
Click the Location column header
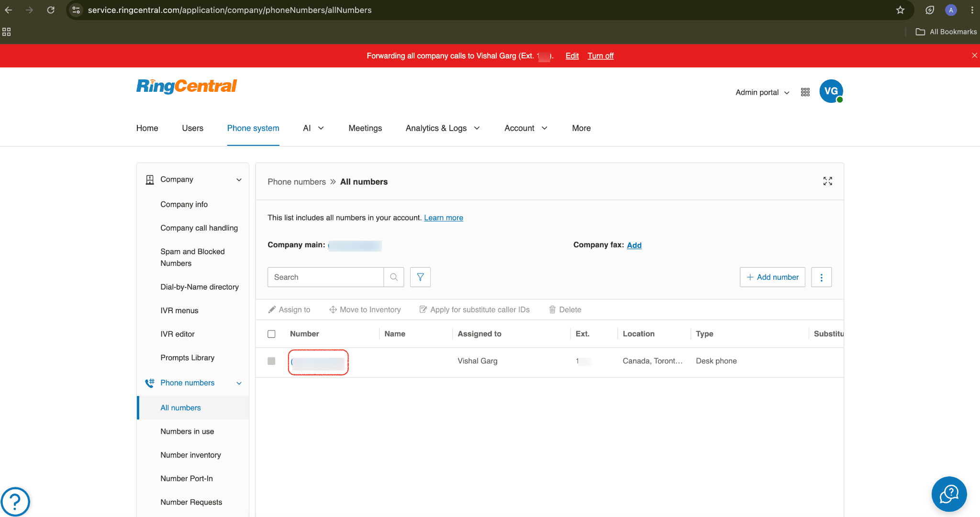(x=638, y=334)
